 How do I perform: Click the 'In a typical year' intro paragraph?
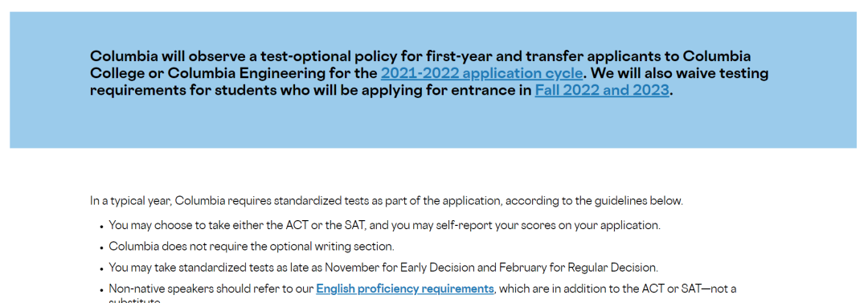click(x=387, y=201)
